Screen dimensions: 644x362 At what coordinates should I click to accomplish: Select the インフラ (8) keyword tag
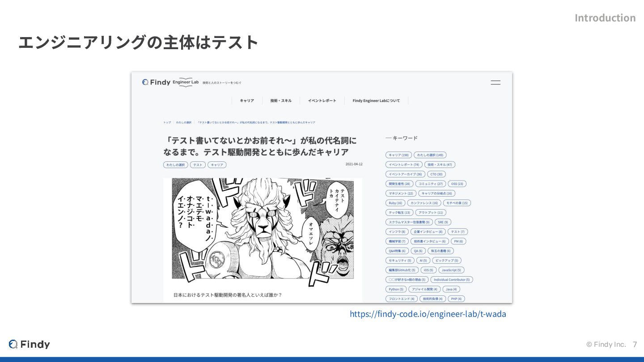pyautogui.click(x=397, y=232)
